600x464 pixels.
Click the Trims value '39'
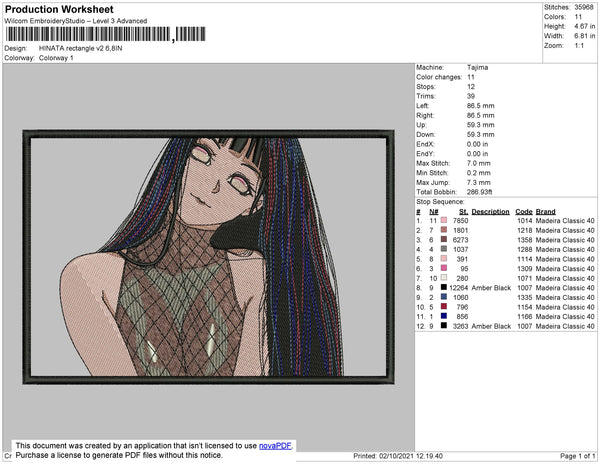pyautogui.click(x=471, y=96)
